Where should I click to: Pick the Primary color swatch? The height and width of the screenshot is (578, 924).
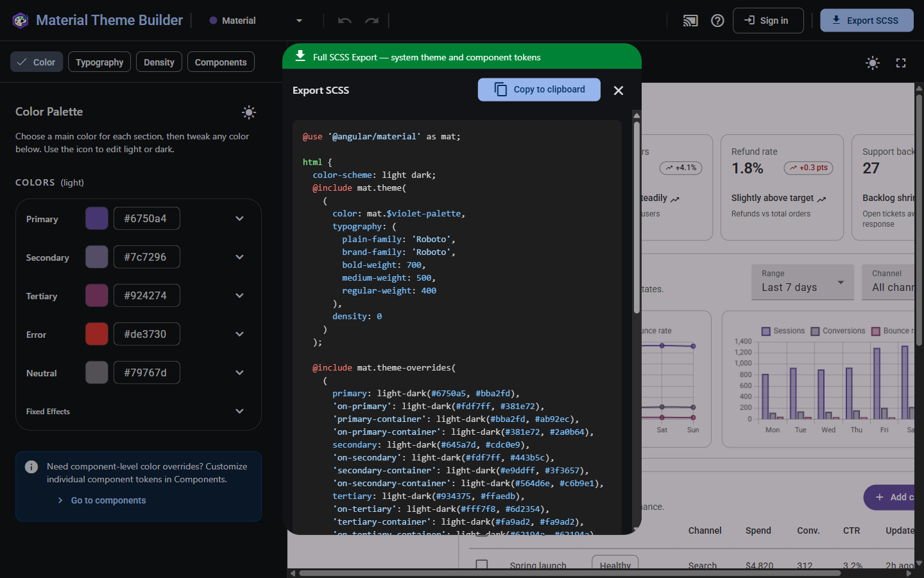tap(97, 218)
